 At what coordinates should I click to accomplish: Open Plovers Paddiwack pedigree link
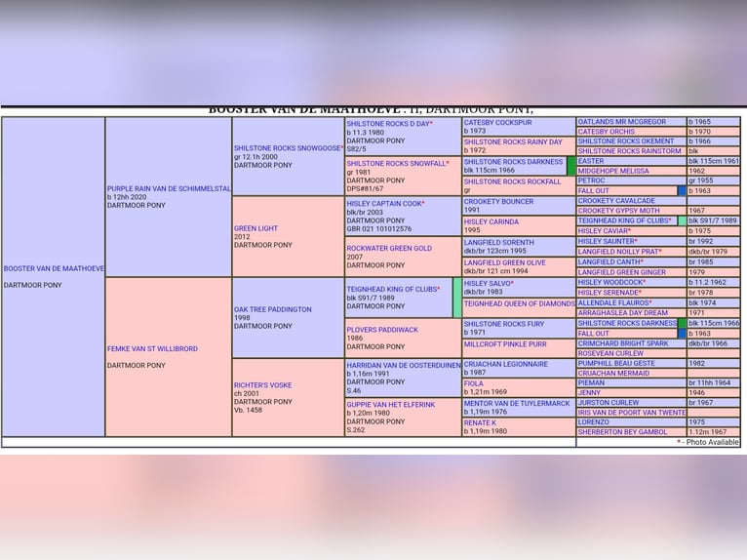coord(382,330)
